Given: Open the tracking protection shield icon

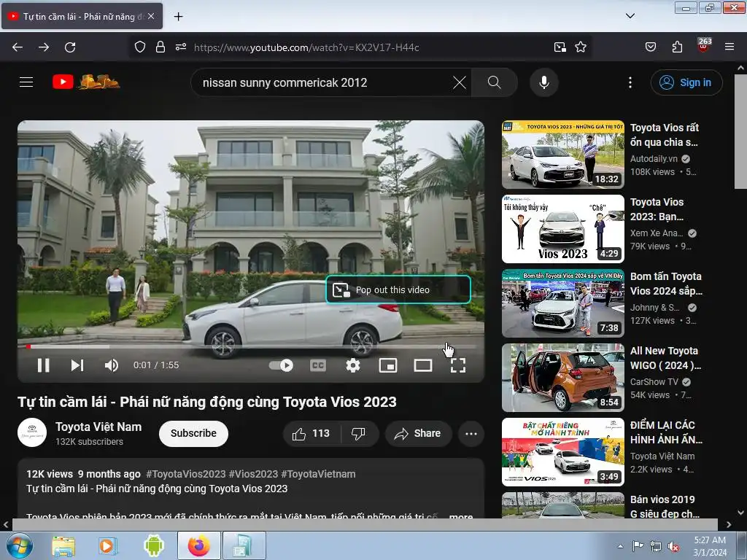Looking at the screenshot, I should coord(139,47).
